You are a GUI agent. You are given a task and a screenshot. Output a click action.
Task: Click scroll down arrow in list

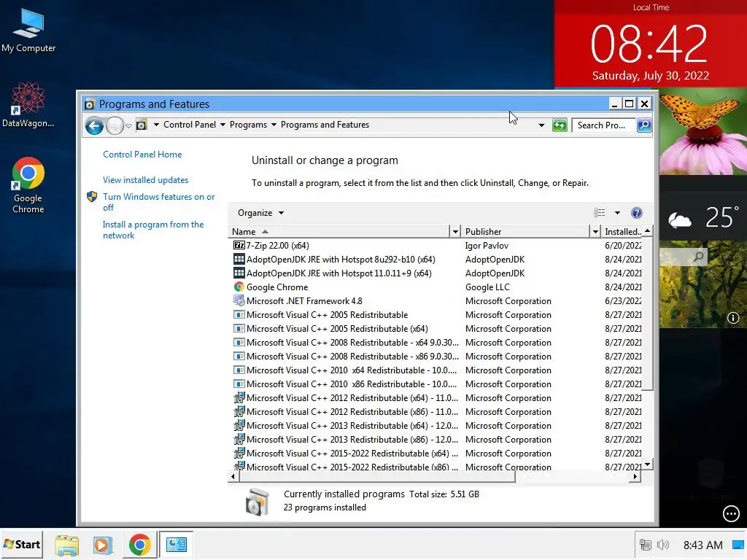(648, 464)
